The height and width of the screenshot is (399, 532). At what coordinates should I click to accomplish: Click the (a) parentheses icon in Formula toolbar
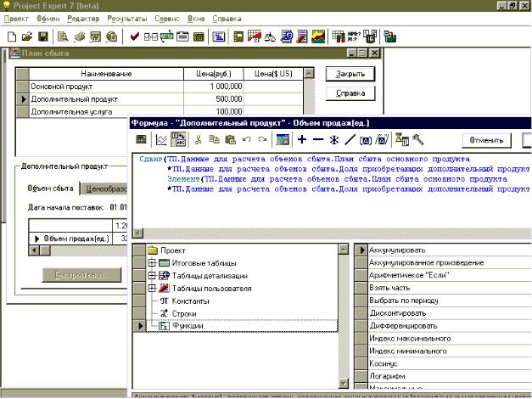point(366,140)
